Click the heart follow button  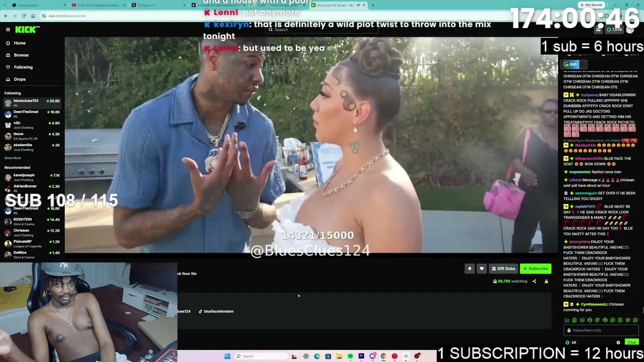pyautogui.click(x=481, y=268)
